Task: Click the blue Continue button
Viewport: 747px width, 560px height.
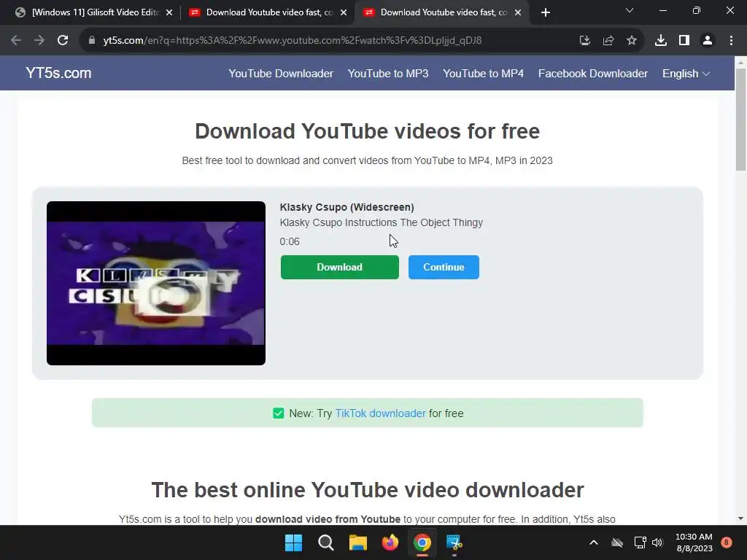Action: coord(444,267)
